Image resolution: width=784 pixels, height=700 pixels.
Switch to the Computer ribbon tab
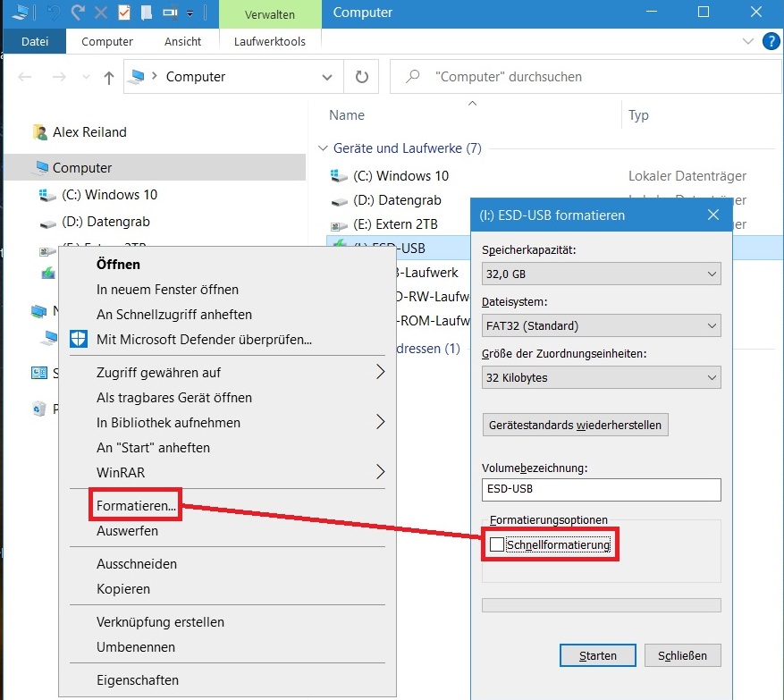pos(107,41)
